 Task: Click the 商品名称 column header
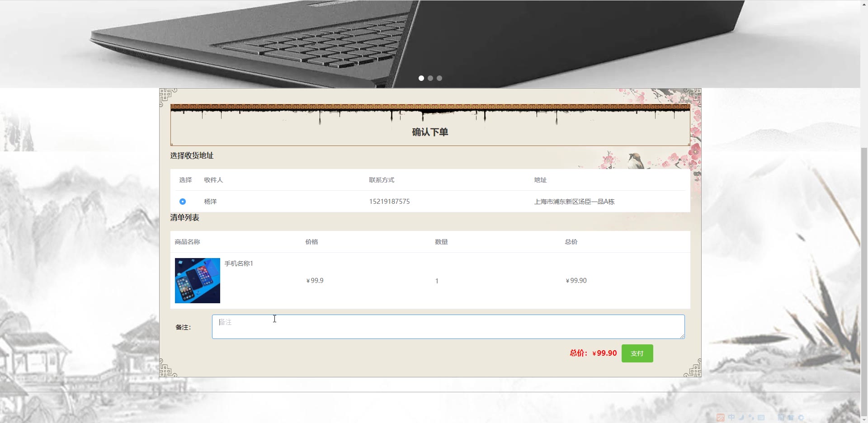pos(188,242)
